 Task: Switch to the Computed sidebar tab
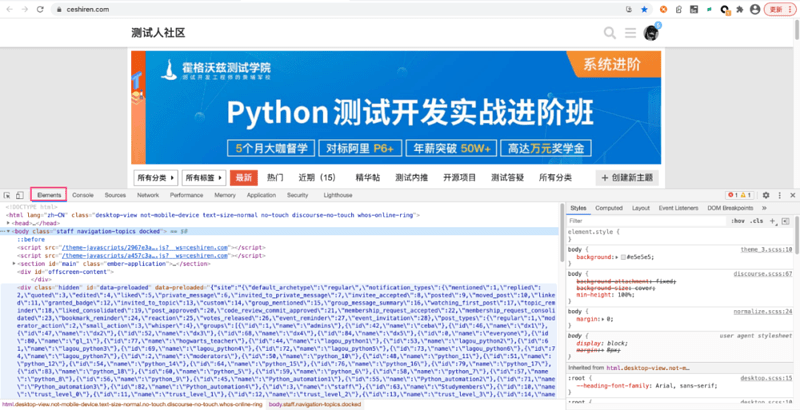(609, 208)
